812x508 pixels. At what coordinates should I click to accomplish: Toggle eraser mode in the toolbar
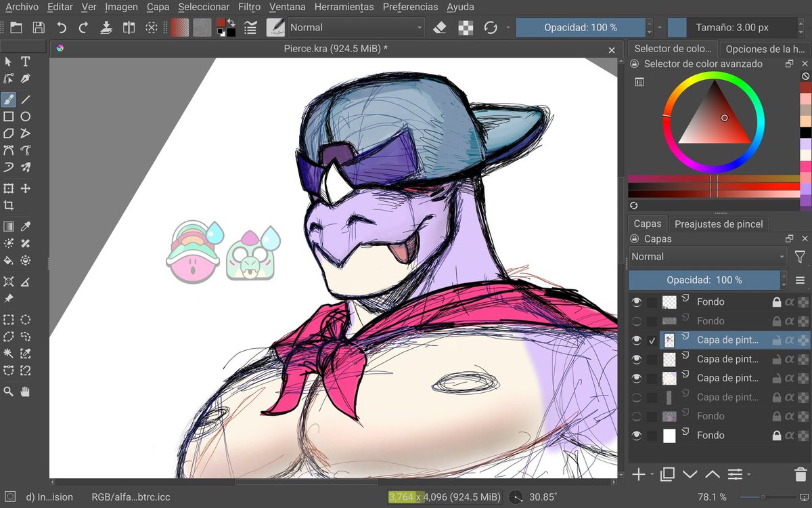440,28
